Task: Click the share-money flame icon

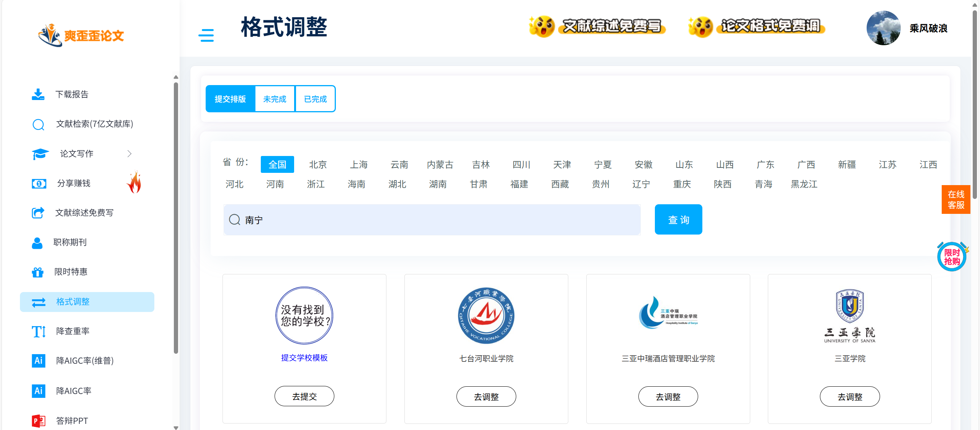Action: pyautogui.click(x=134, y=182)
